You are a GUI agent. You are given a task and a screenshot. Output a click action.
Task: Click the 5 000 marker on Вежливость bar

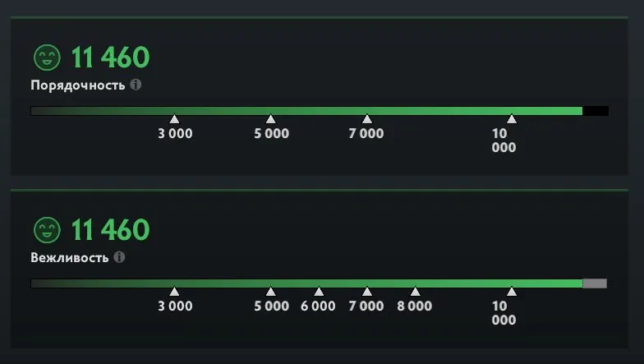tap(271, 292)
